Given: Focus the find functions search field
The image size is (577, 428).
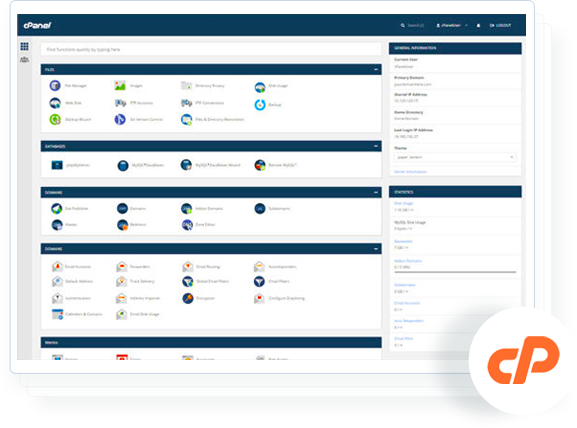Looking at the screenshot, I should coord(211,49).
